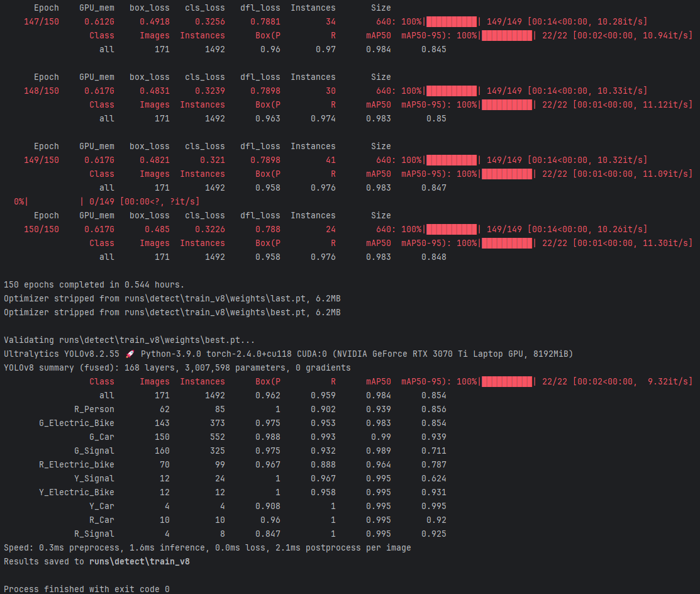The image size is (700, 594).
Task: Click the cls_loss value 0.3256
Action: [x=210, y=21]
